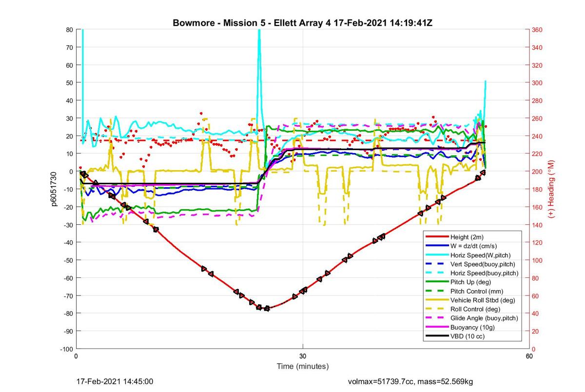Click the '140' heading tick label
585x392 pixels.
pos(538,225)
